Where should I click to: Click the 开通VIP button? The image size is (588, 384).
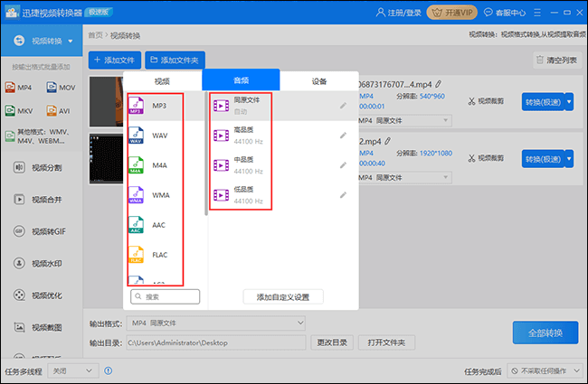point(452,13)
